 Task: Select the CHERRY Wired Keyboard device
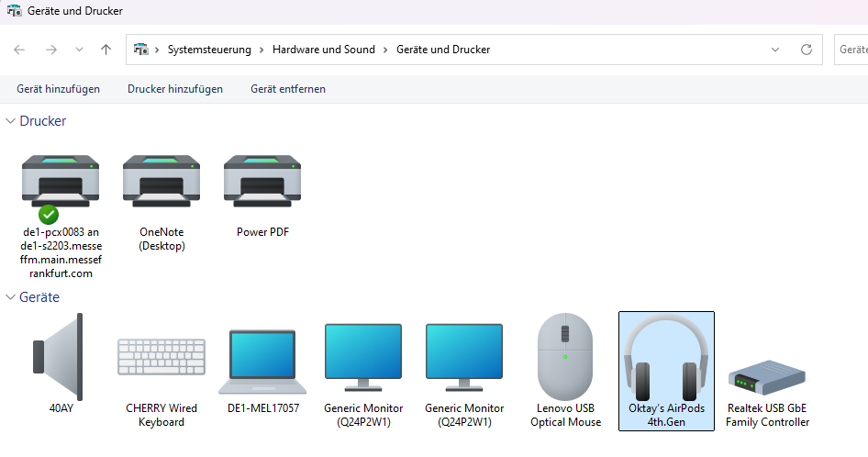[161, 357]
